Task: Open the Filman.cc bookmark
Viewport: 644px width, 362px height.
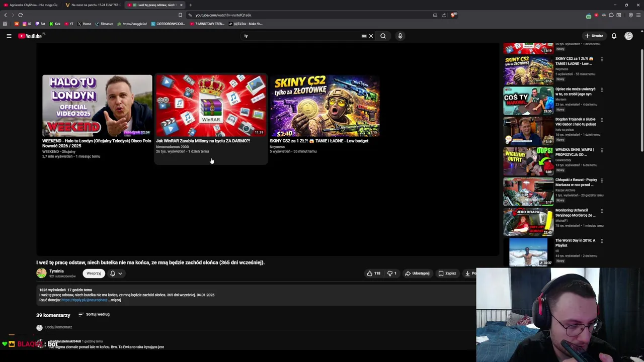Action: click(x=104, y=24)
